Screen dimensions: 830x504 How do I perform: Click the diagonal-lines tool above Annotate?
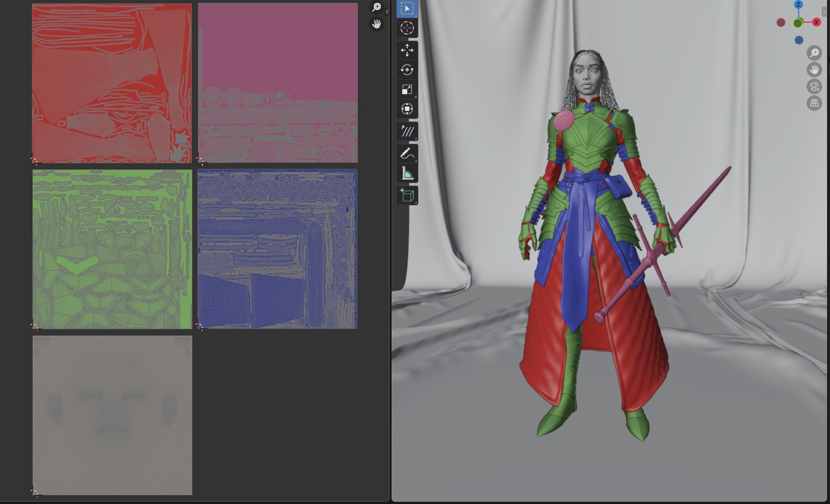pyautogui.click(x=407, y=132)
